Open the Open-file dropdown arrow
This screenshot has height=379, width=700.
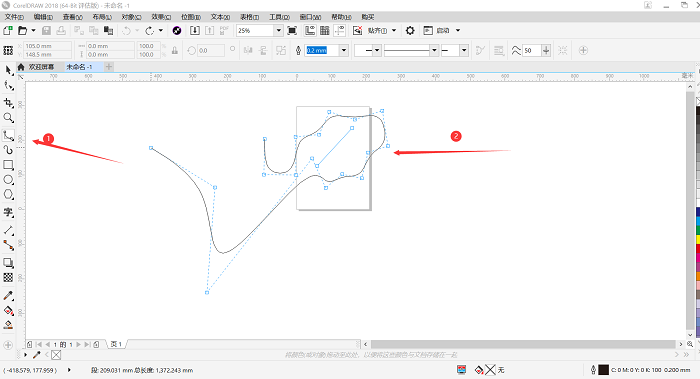(33, 30)
